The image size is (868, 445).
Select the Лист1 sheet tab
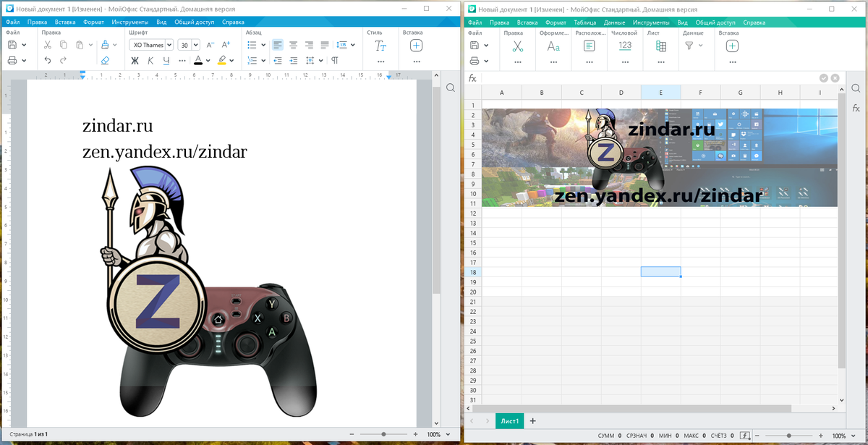[510, 421]
